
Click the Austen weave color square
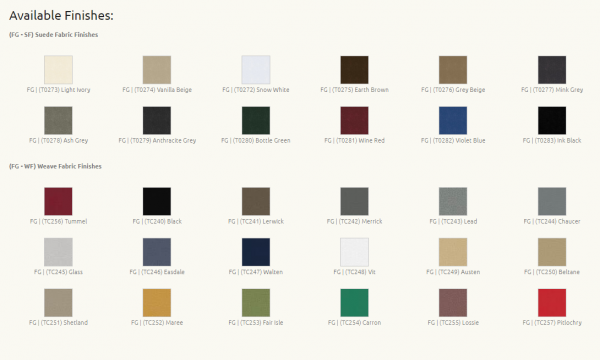pyautogui.click(x=453, y=252)
